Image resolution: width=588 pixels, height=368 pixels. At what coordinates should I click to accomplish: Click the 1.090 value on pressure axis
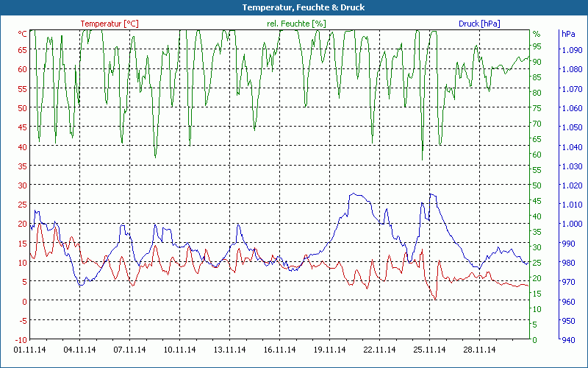(x=571, y=50)
